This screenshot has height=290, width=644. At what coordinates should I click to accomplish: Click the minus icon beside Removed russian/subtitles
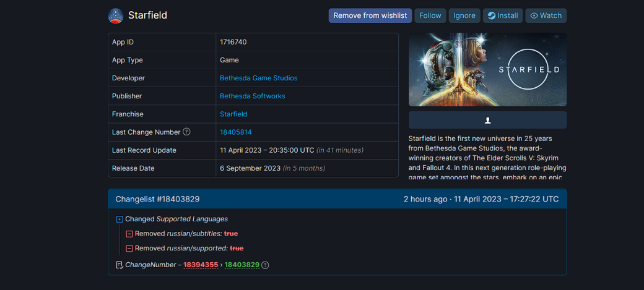click(129, 234)
